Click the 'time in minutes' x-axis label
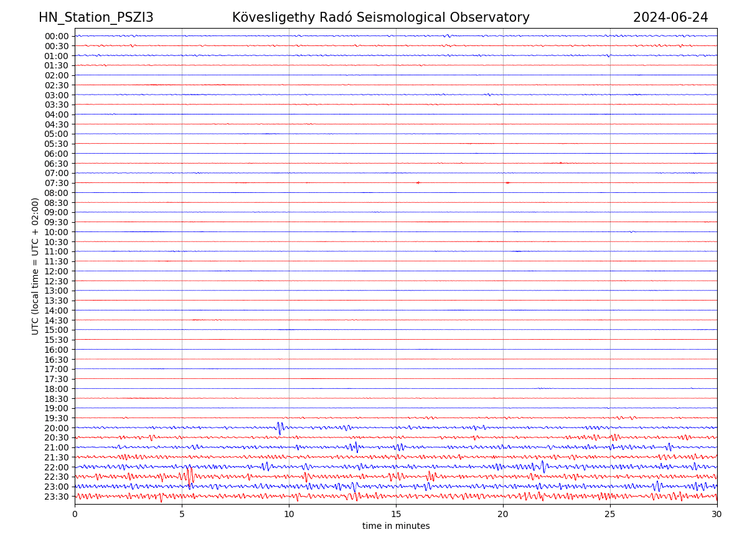This screenshot has height=560, width=747. coord(396,526)
